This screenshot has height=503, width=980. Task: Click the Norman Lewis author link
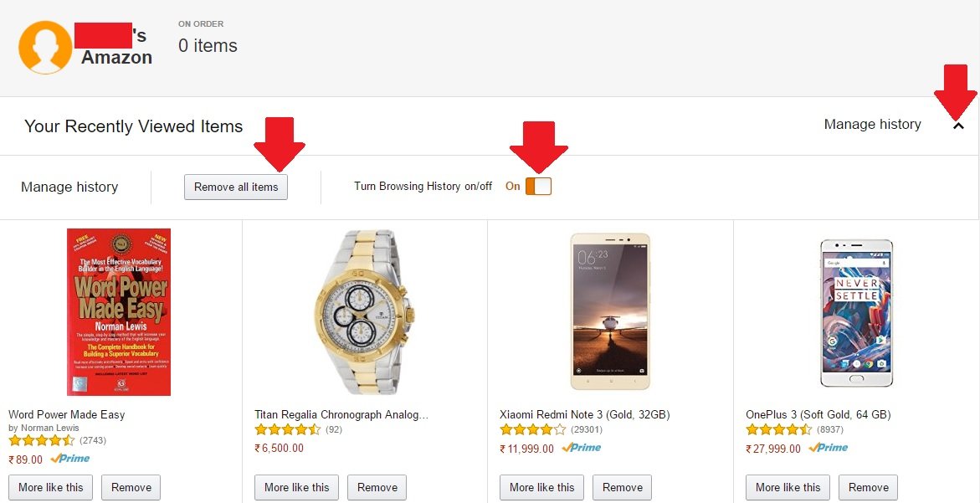pos(49,428)
